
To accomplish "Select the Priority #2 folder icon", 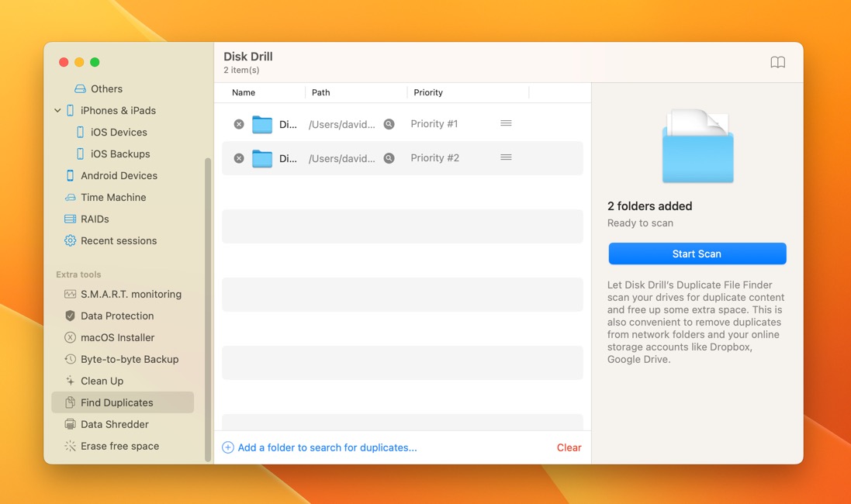I will tap(262, 158).
